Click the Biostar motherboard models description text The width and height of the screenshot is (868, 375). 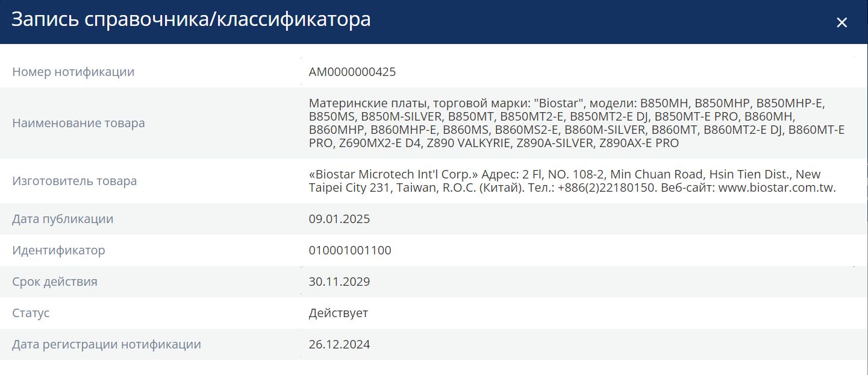point(576,123)
